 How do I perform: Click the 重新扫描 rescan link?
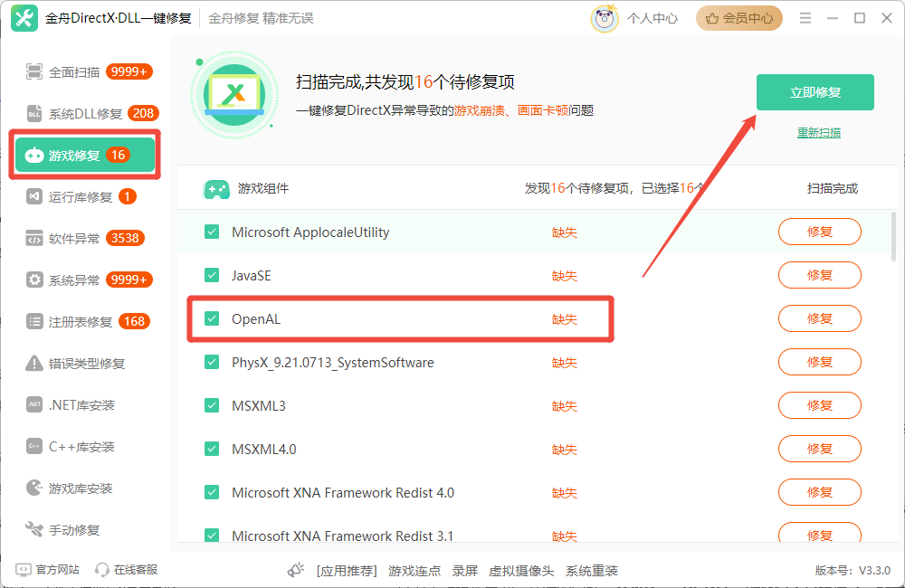[x=819, y=133]
